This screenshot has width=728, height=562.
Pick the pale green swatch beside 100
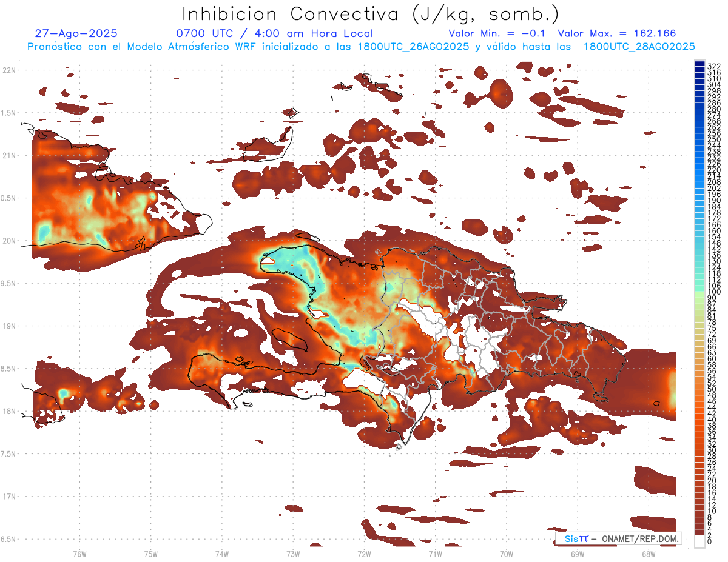700,295
